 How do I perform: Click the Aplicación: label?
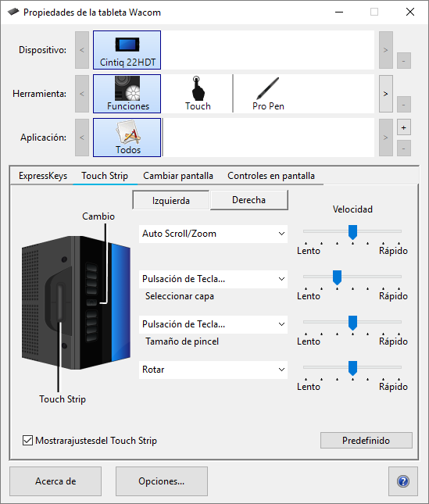pos(43,138)
